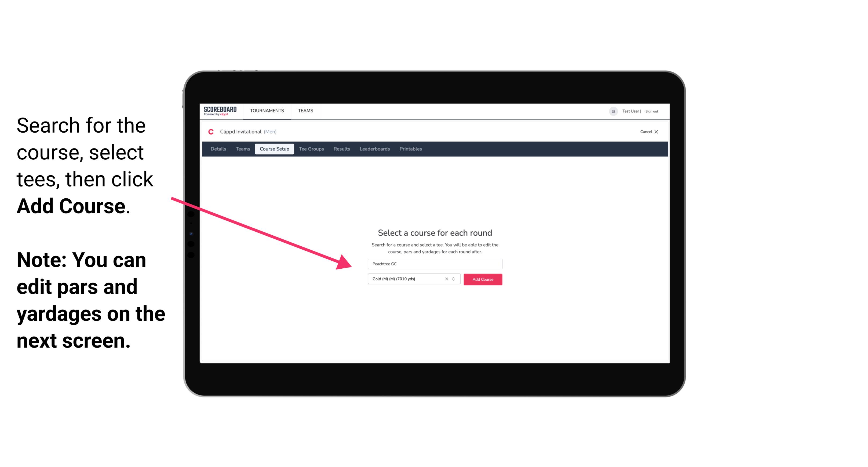The height and width of the screenshot is (467, 868).
Task: Open the Leaderboards tab
Action: pyautogui.click(x=374, y=149)
